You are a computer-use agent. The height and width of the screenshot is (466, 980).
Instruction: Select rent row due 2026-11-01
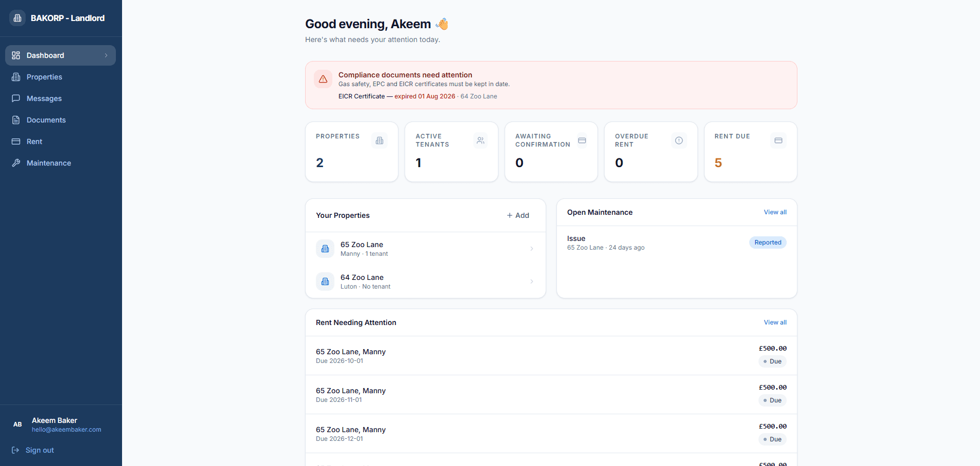551,395
